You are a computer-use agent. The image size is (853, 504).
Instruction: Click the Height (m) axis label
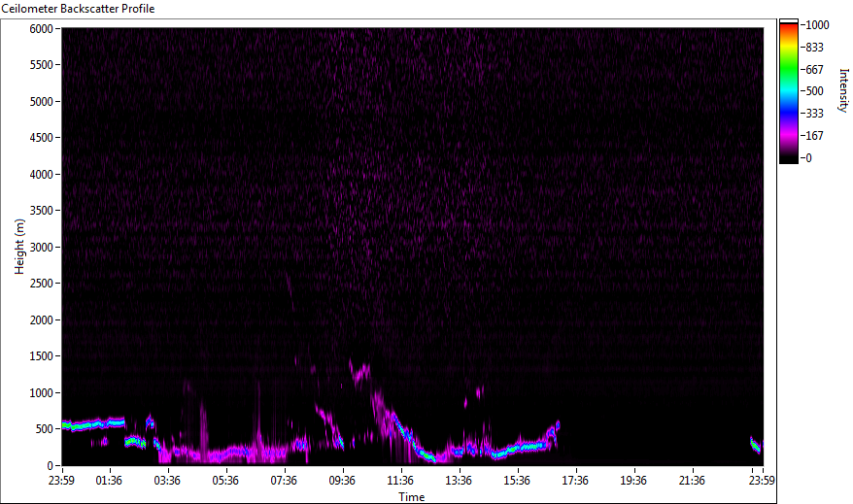19,247
